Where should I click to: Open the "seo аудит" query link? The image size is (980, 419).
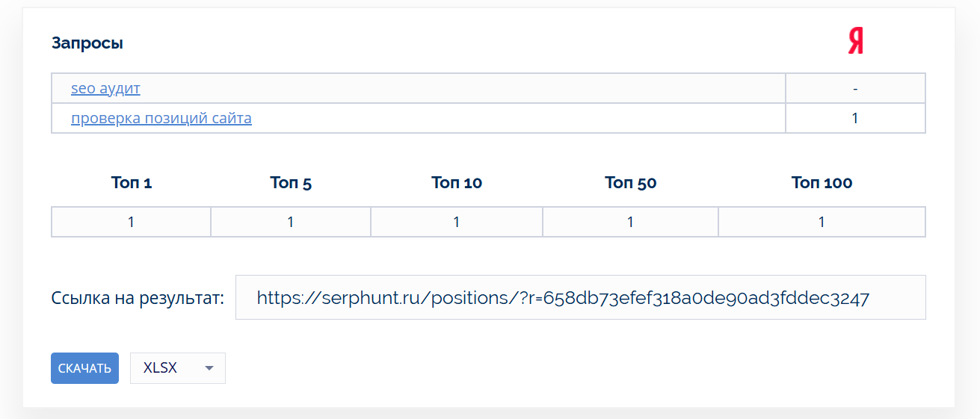point(105,89)
